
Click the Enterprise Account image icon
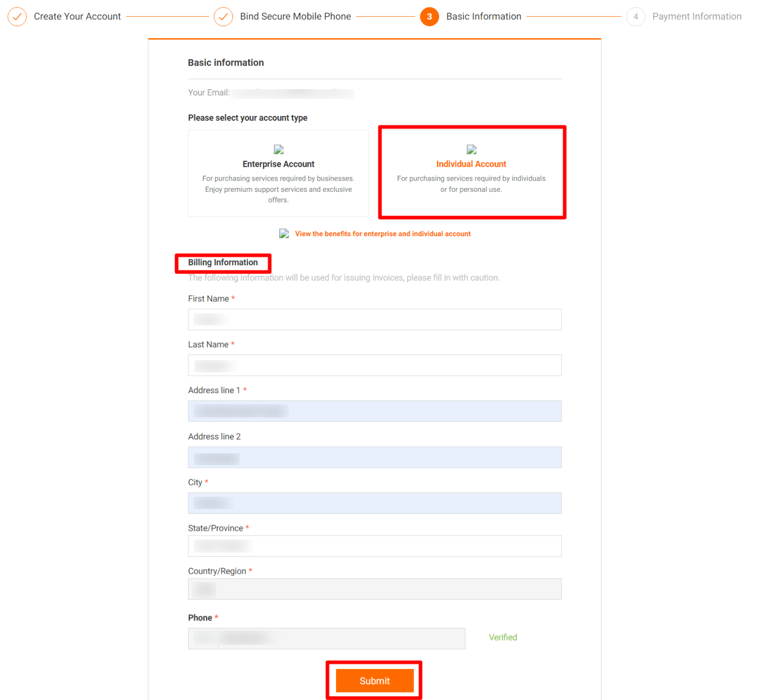(x=278, y=149)
